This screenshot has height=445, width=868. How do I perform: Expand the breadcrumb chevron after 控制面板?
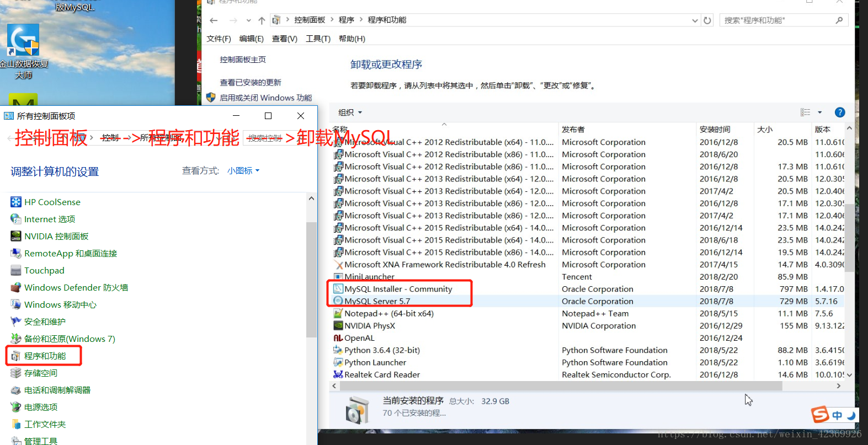point(332,19)
